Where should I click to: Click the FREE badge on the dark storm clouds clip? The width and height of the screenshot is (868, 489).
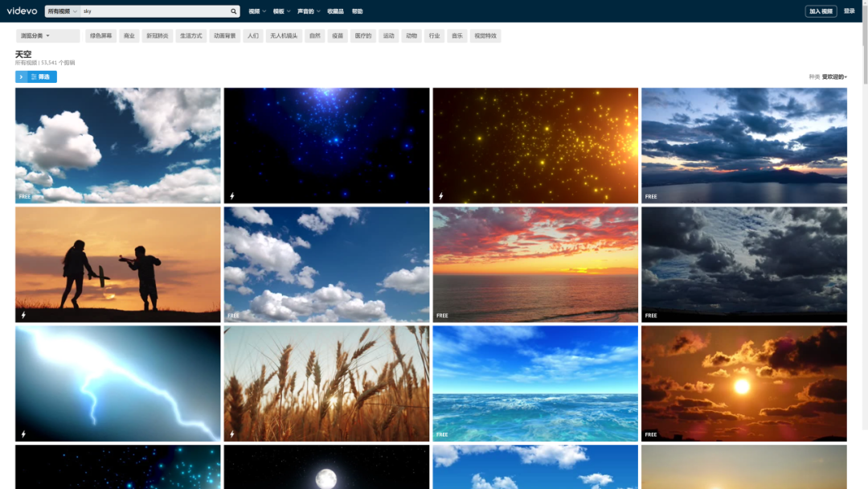(x=650, y=315)
